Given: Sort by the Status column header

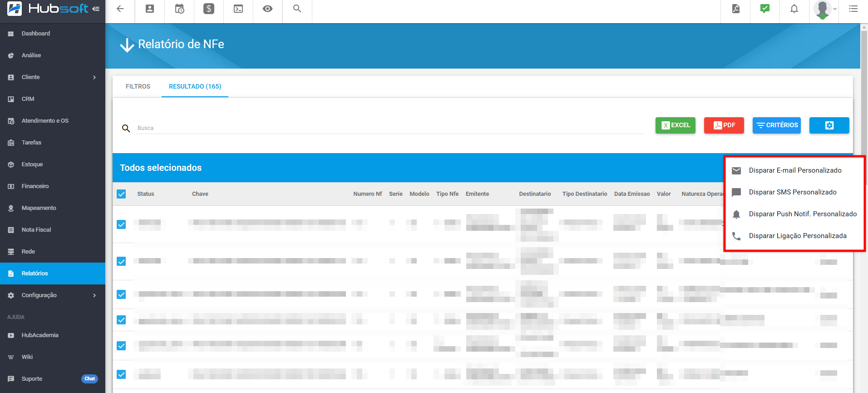Looking at the screenshot, I should pyautogui.click(x=146, y=194).
